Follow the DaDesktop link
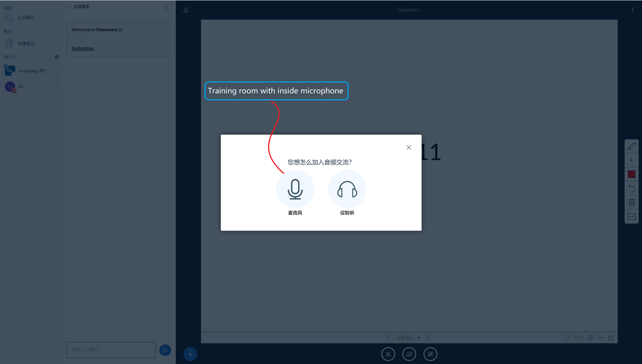This screenshot has width=642, height=364. point(82,48)
